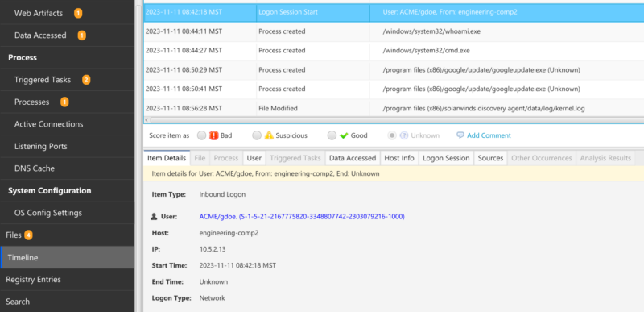The image size is (644, 312).
Task: Select the whoami.exe process created row
Action: [394, 31]
